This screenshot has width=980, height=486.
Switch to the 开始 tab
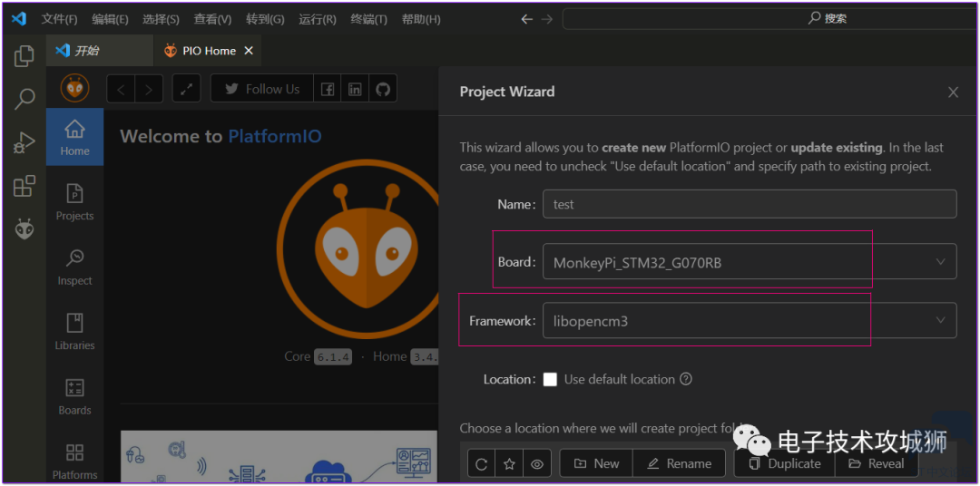[100, 51]
